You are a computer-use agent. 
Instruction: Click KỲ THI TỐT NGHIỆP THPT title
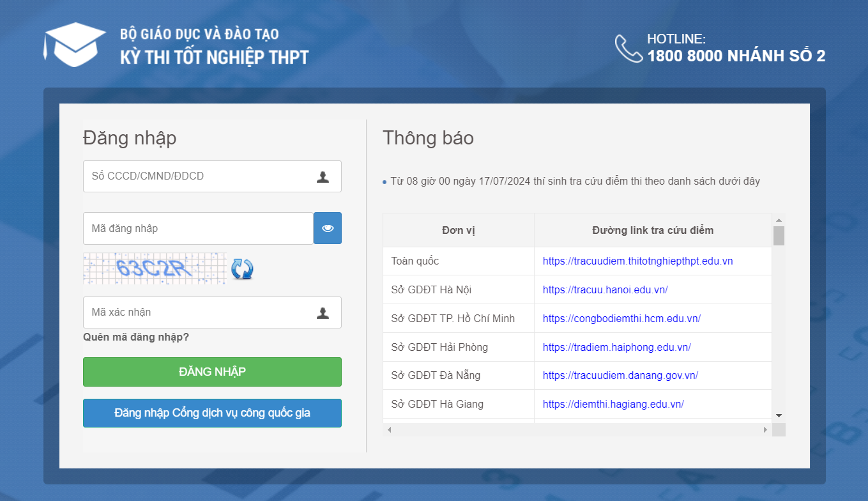point(214,57)
